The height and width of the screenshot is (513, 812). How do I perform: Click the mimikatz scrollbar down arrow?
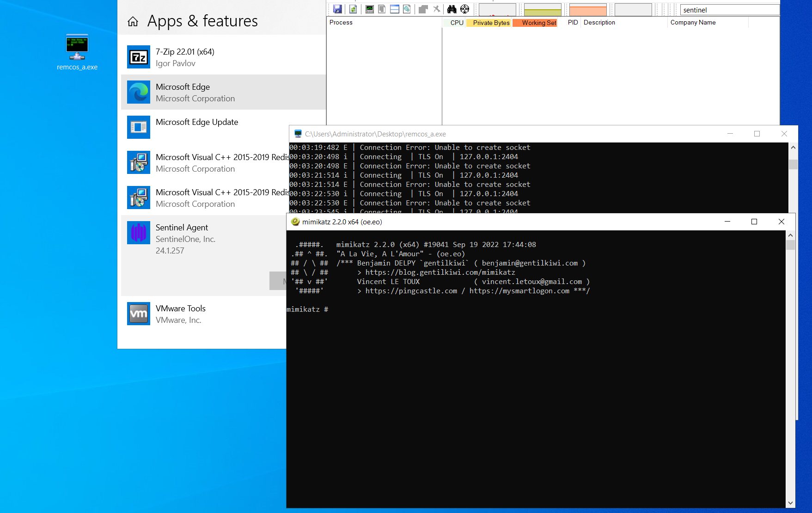pos(790,503)
